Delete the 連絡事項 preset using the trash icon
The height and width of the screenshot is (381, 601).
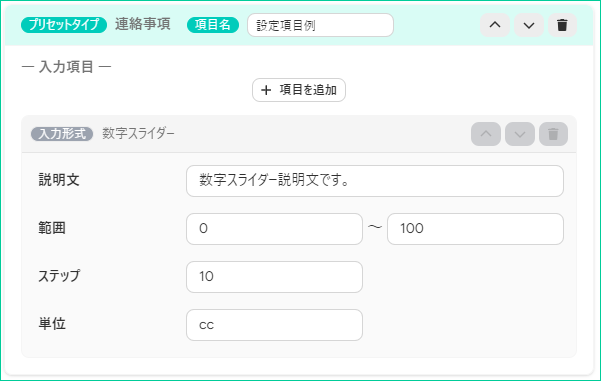(x=562, y=25)
